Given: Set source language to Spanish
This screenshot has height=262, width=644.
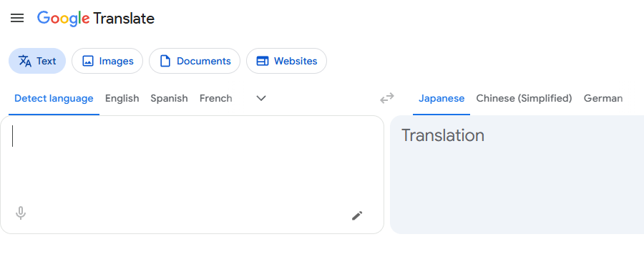Looking at the screenshot, I should [169, 99].
